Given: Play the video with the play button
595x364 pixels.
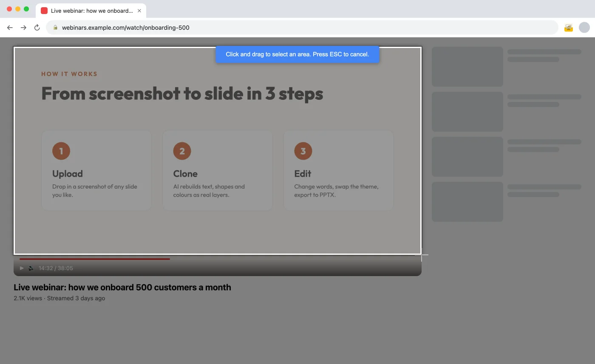Looking at the screenshot, I should pos(22,268).
